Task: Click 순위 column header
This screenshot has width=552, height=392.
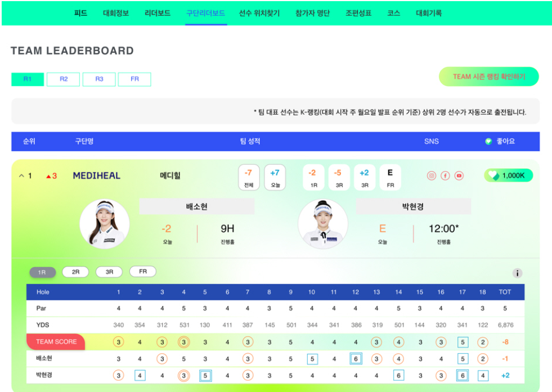Action: tap(29, 142)
